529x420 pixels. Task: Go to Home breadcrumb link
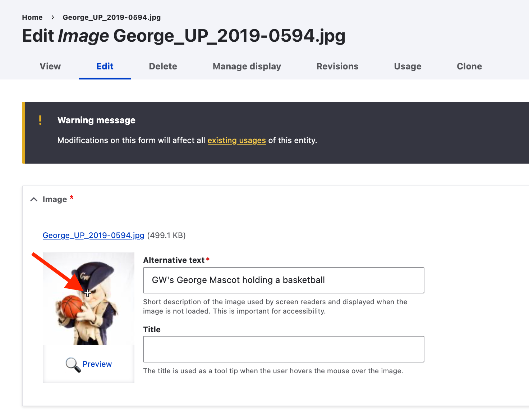coord(32,17)
